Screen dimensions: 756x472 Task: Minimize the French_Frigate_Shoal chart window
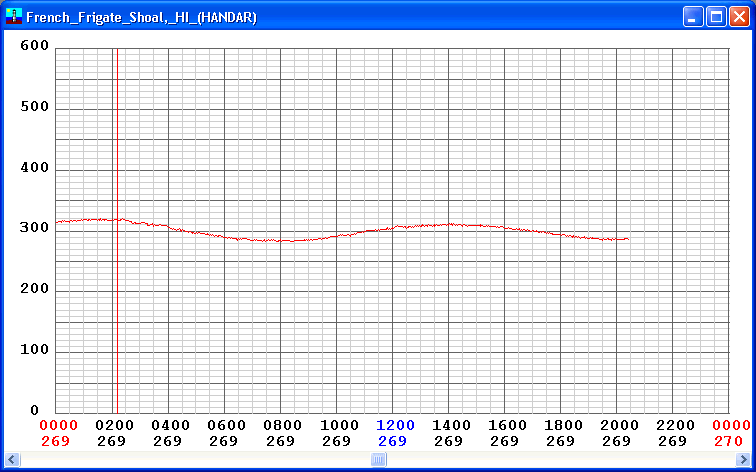(x=694, y=17)
